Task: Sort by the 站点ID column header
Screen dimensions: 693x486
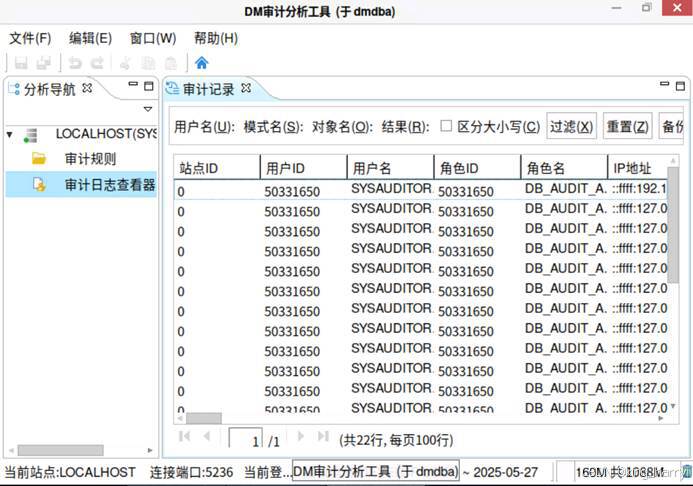Action: [217, 167]
